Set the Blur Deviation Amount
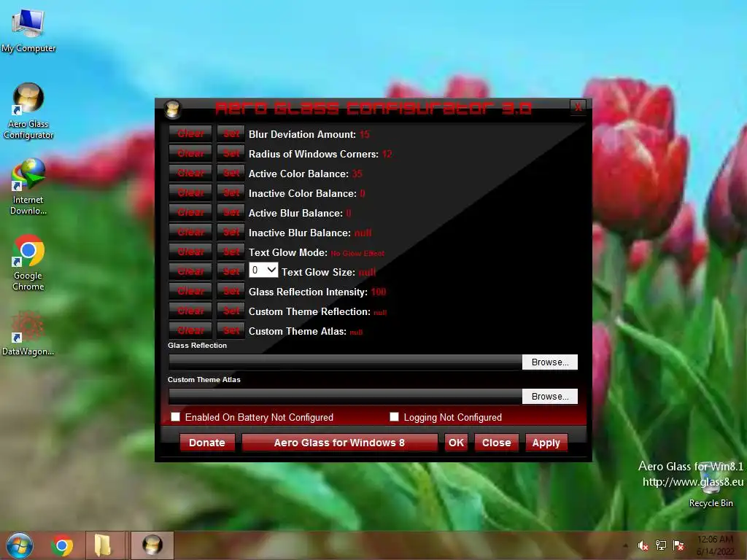Image resolution: width=747 pixels, height=560 pixels. pyautogui.click(x=231, y=134)
